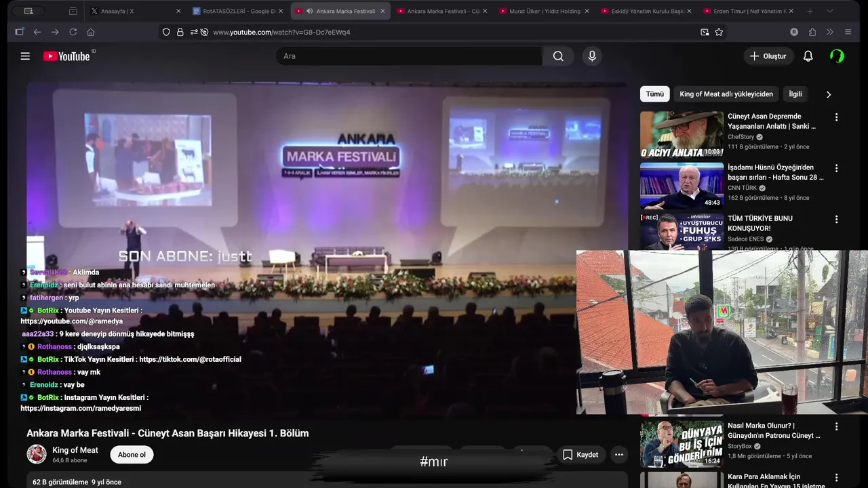The width and height of the screenshot is (868, 488).
Task: Subscribe with the Abone ol button
Action: point(132,455)
